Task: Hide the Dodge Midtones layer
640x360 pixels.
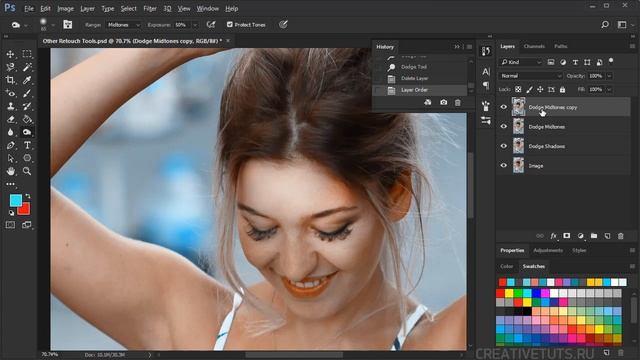Action: pos(504,127)
